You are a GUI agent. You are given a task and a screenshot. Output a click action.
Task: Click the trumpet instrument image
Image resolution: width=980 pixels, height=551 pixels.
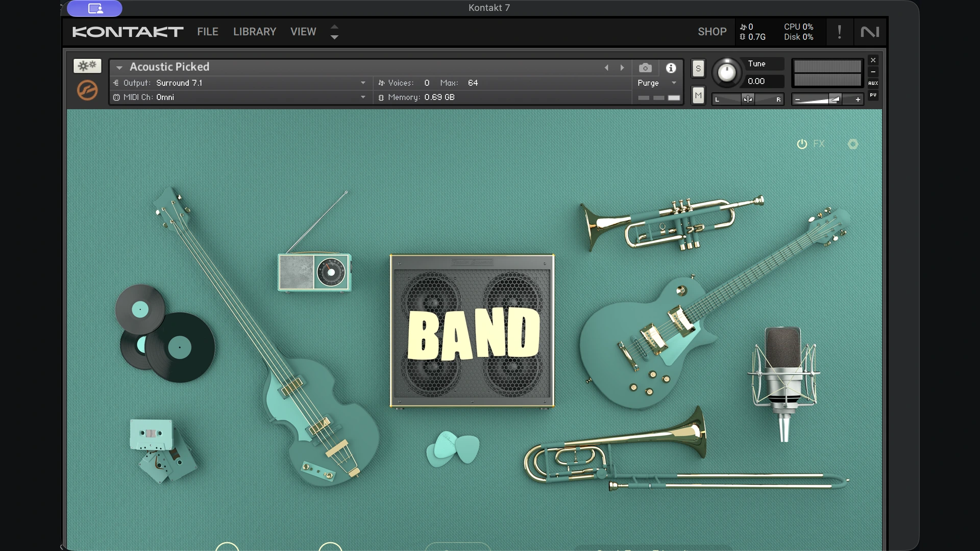tap(671, 223)
